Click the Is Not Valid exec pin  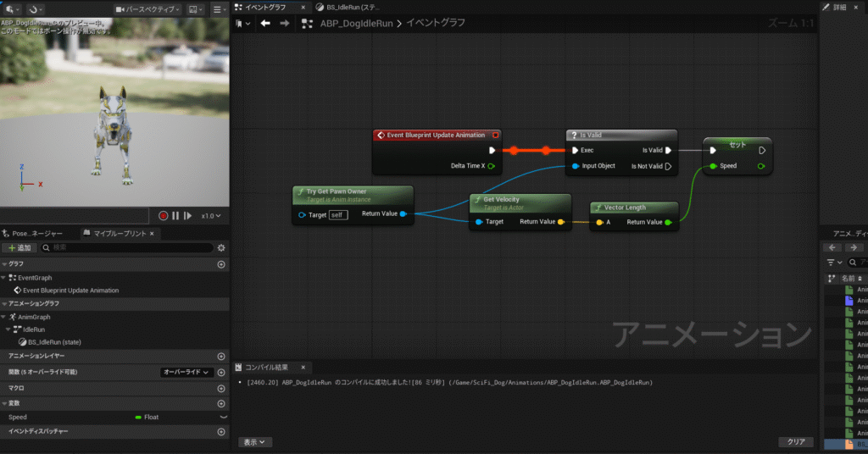pos(668,166)
